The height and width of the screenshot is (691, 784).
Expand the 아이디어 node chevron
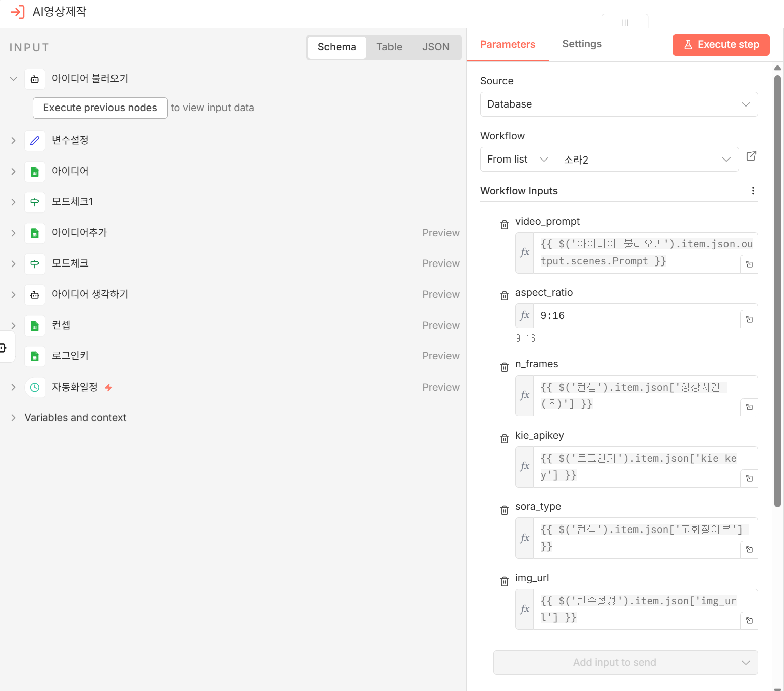pos(14,172)
